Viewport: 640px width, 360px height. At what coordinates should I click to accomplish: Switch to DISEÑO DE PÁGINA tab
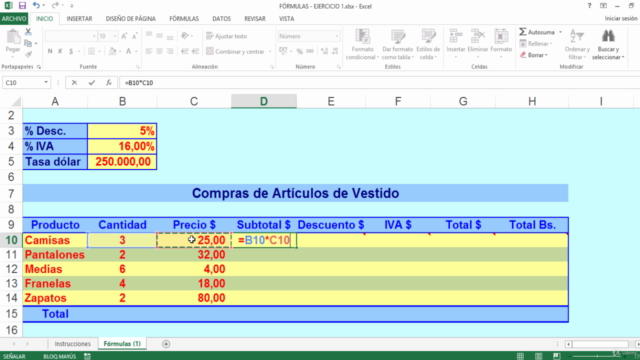click(x=131, y=19)
